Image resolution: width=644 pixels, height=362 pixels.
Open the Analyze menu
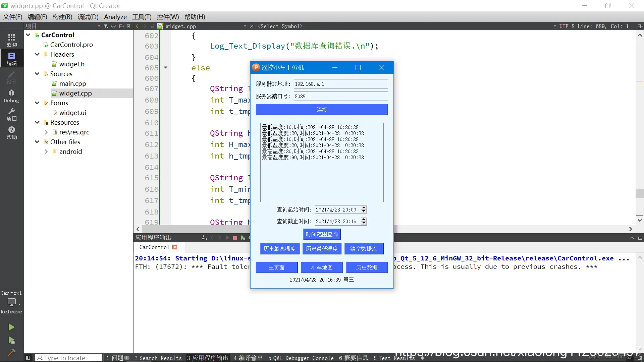point(115,17)
